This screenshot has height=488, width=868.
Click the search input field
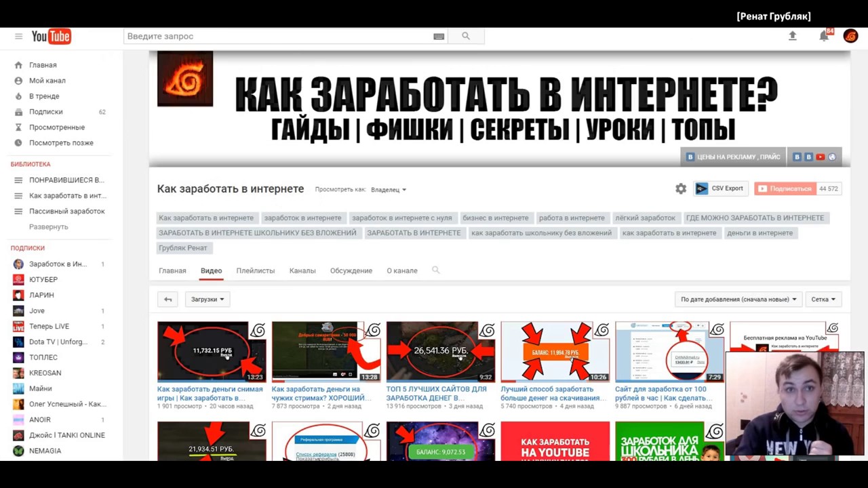[x=278, y=36]
